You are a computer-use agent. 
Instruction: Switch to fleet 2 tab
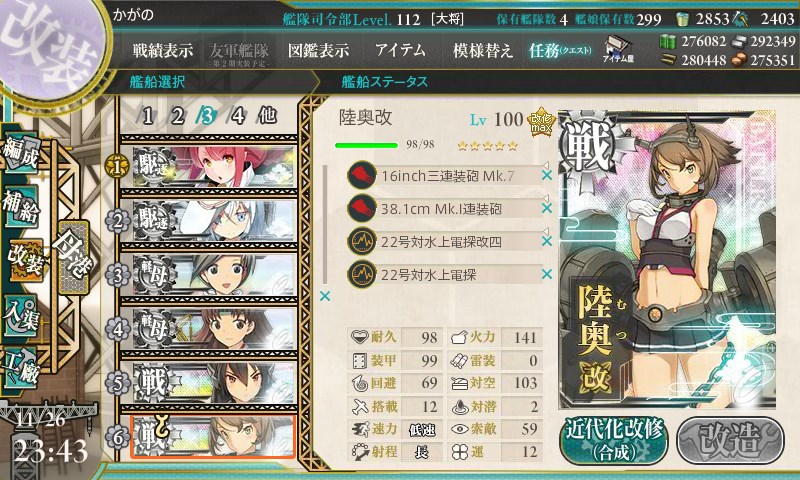(178, 116)
